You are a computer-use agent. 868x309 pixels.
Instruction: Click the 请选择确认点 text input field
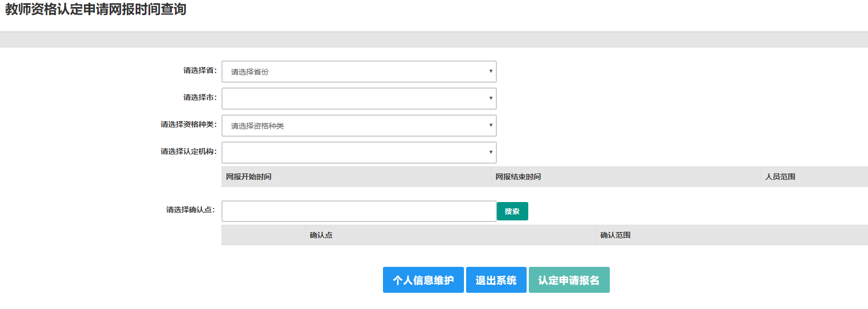pyautogui.click(x=359, y=211)
